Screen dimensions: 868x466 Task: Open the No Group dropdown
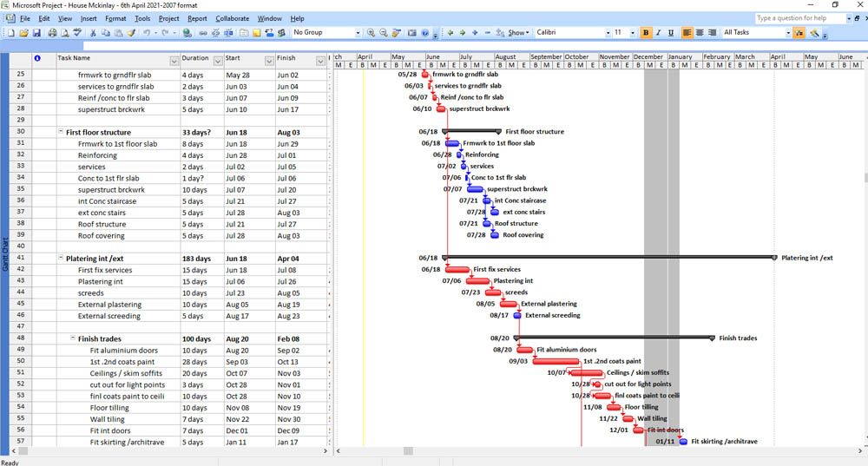tap(358, 33)
